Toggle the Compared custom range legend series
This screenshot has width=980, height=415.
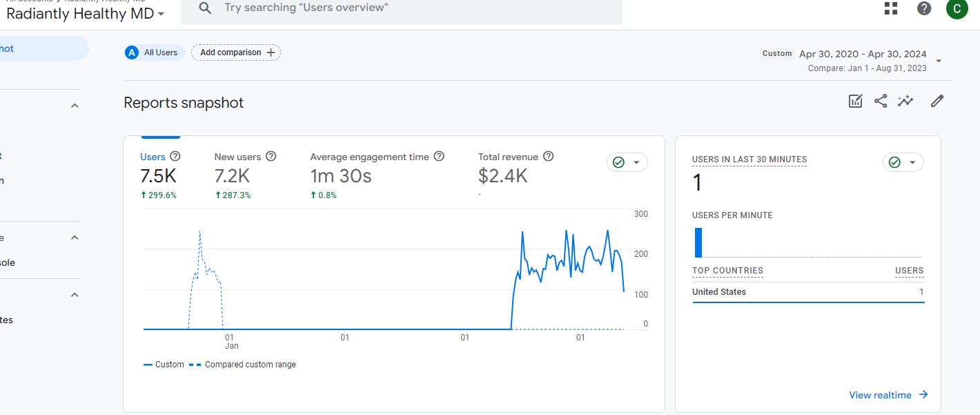click(242, 365)
